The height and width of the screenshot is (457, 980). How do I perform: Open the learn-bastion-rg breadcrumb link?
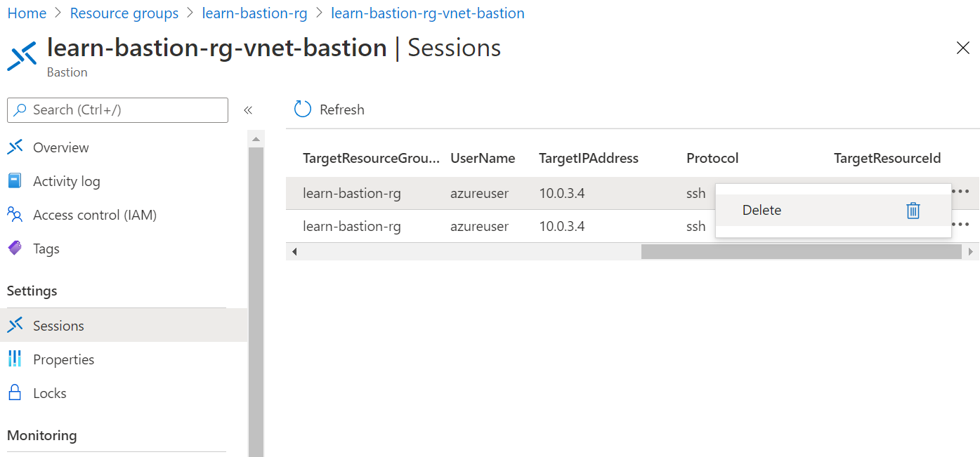point(254,13)
